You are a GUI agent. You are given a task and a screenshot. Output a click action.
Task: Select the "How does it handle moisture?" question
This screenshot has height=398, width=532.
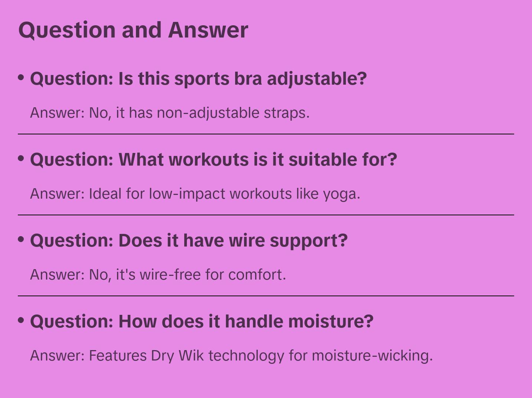[202, 322]
